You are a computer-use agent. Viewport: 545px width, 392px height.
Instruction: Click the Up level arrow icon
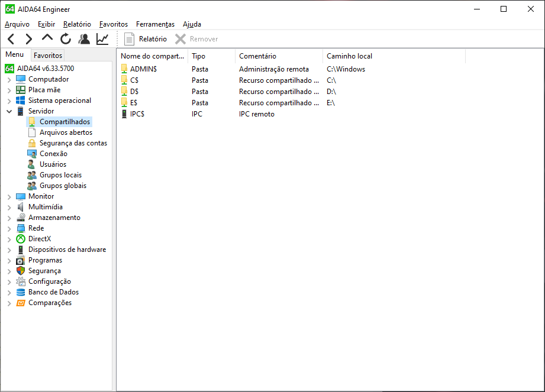coord(47,38)
